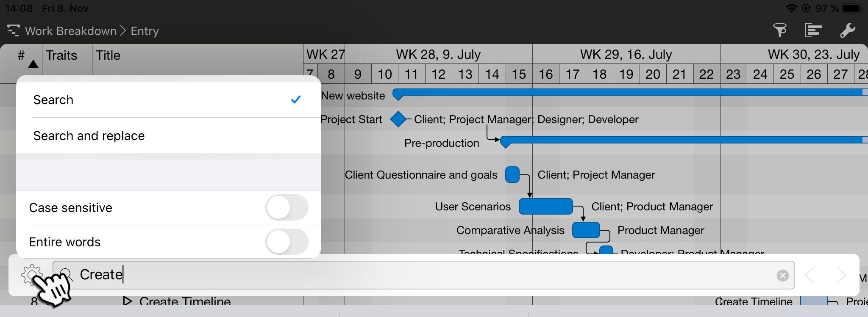Select the Search mode option
The width and height of the screenshot is (868, 317).
coord(168,100)
